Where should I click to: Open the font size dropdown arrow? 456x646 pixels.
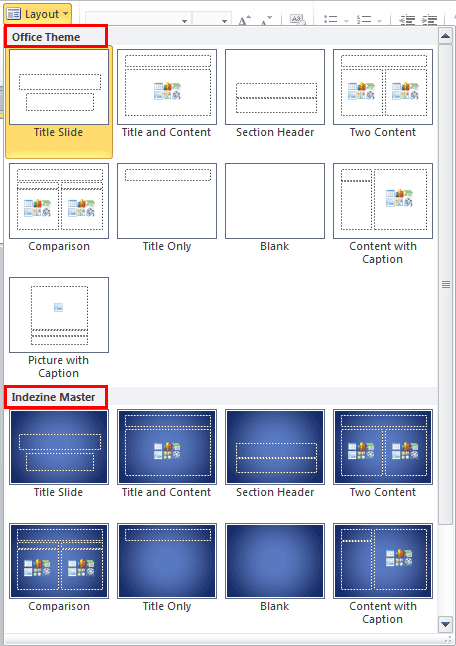pyautogui.click(x=224, y=21)
